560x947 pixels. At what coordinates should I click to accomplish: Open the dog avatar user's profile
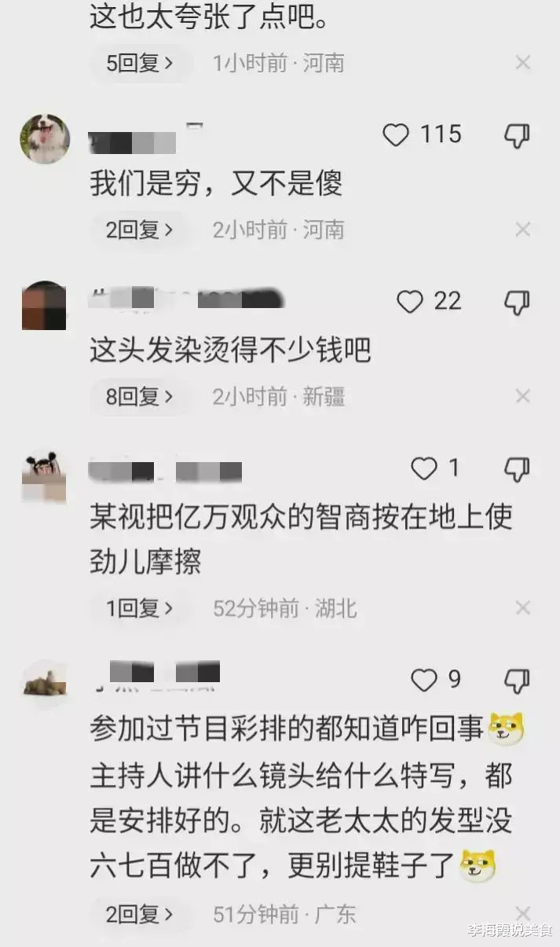click(45, 138)
